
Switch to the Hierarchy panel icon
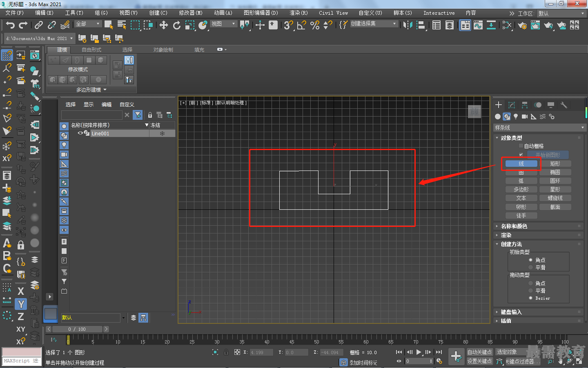(x=525, y=105)
